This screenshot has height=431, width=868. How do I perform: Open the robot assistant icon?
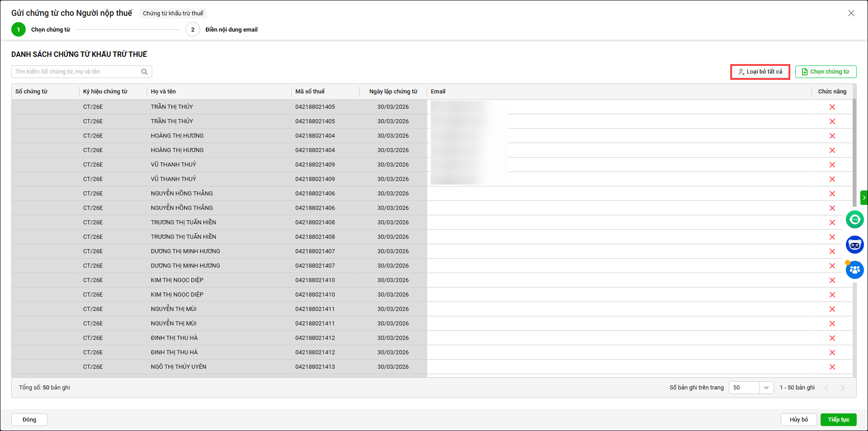click(854, 245)
